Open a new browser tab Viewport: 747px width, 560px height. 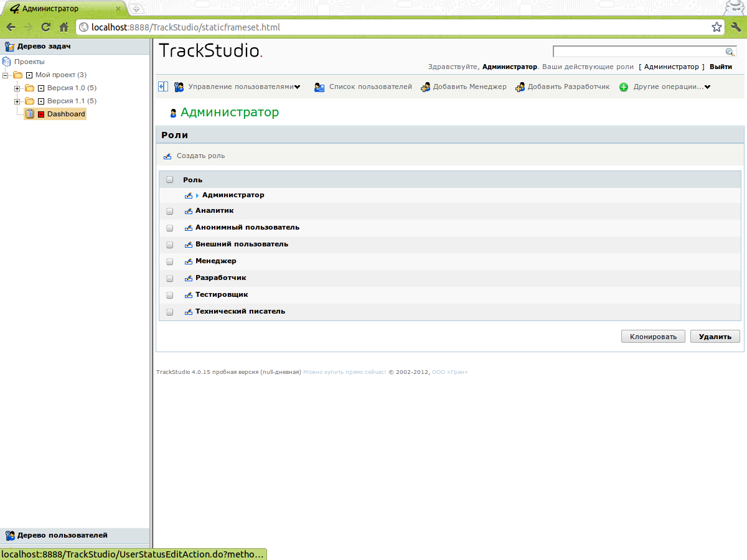tap(137, 9)
